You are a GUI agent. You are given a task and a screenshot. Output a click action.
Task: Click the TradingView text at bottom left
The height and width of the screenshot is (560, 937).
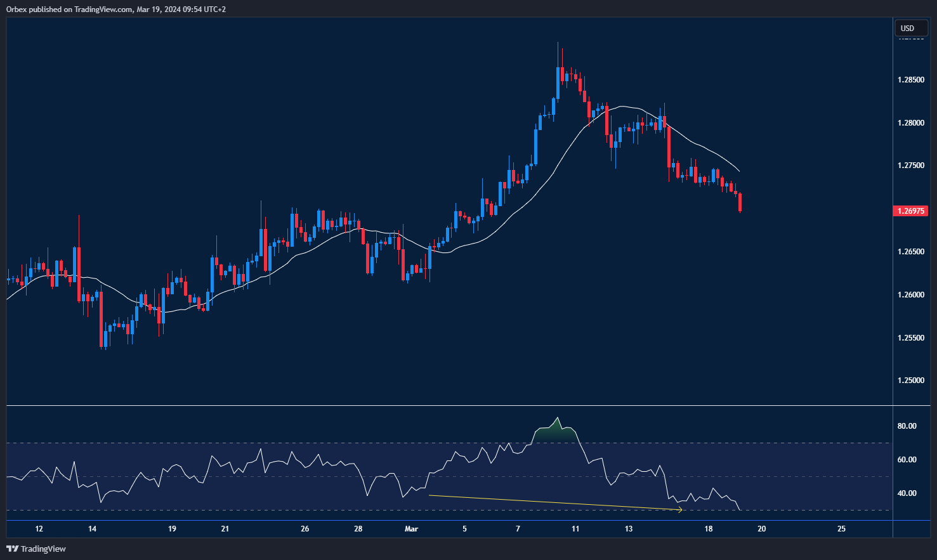43,549
